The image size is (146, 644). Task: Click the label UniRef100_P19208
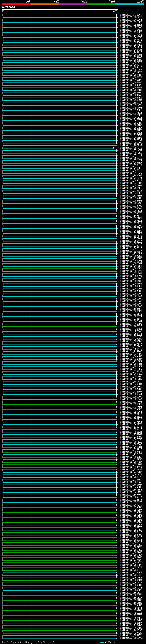131,352
